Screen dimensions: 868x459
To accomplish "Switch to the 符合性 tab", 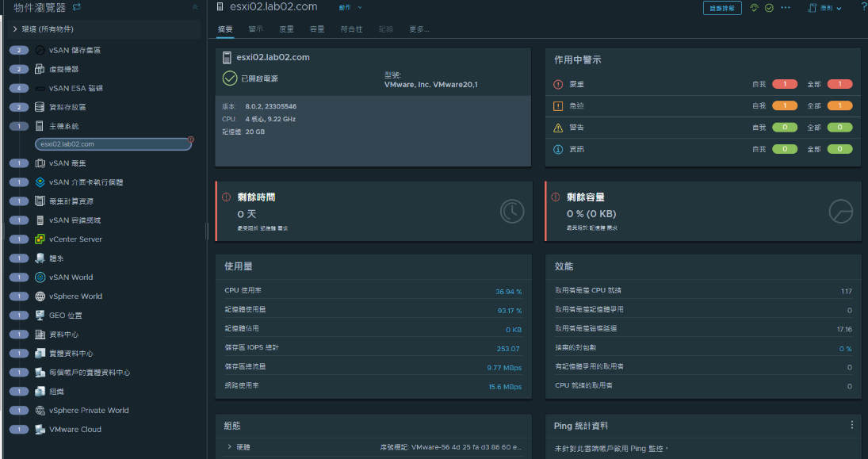I will pyautogui.click(x=351, y=29).
